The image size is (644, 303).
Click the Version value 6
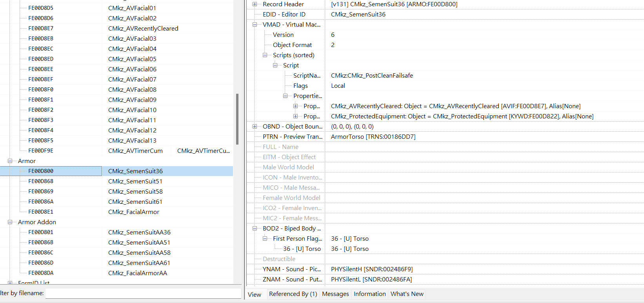click(x=333, y=35)
